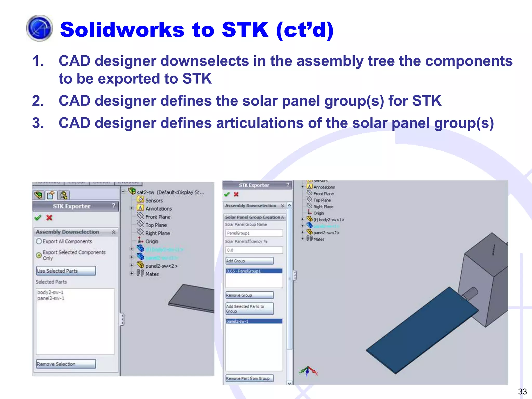Choose Export All Components radio button
Screen dimensions: 532x399
(39, 241)
